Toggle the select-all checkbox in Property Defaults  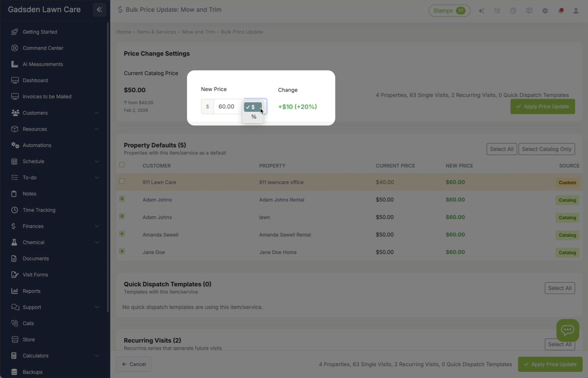point(122,164)
